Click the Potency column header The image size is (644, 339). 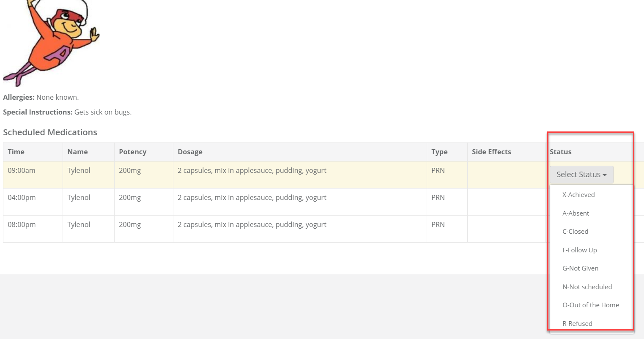coord(132,152)
